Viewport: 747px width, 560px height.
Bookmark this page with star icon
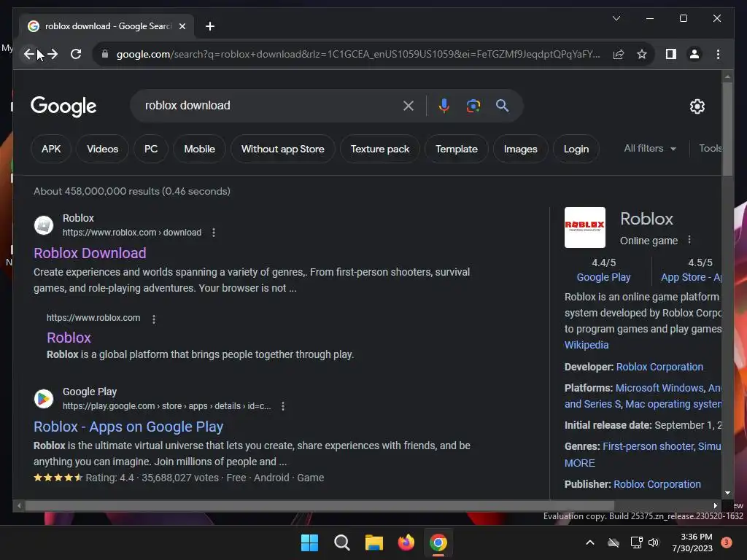click(x=642, y=54)
